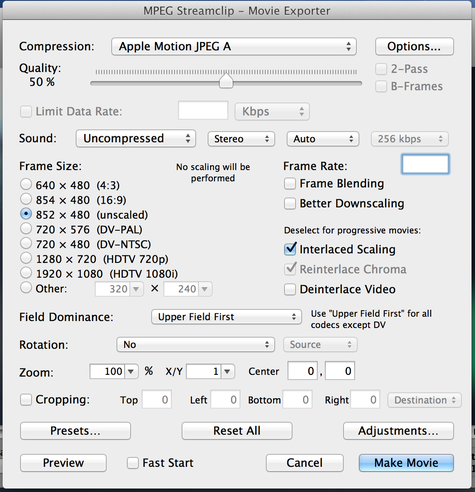475x492 pixels.
Task: Click the Quality slider handle
Action: [226, 81]
